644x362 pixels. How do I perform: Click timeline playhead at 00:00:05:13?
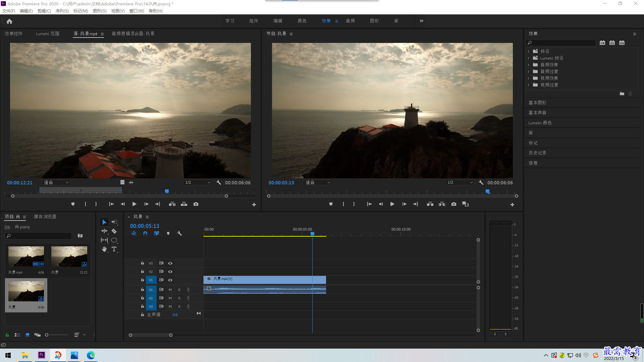(x=312, y=234)
